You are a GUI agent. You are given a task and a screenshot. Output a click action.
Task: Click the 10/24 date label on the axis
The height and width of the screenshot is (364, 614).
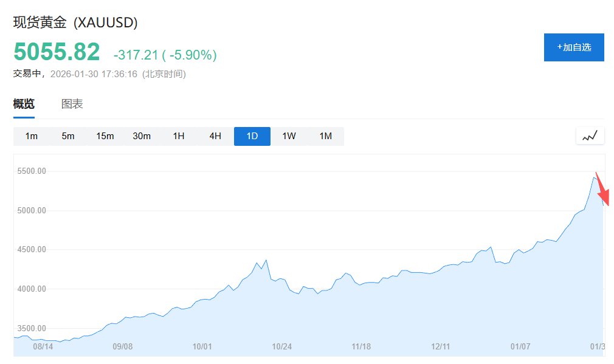pyautogui.click(x=281, y=346)
